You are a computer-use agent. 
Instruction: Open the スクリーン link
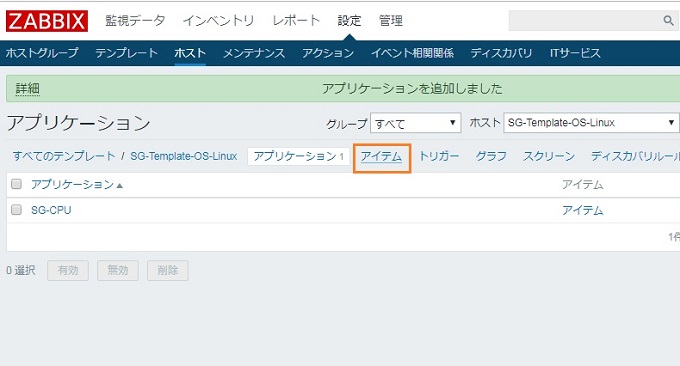(549, 156)
